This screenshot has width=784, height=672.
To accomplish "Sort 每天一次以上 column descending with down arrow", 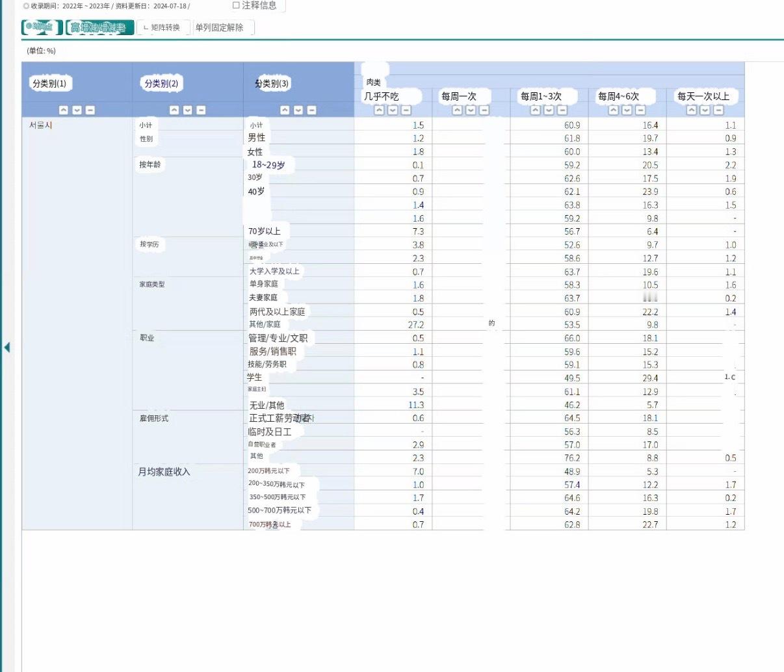I will pos(705,110).
